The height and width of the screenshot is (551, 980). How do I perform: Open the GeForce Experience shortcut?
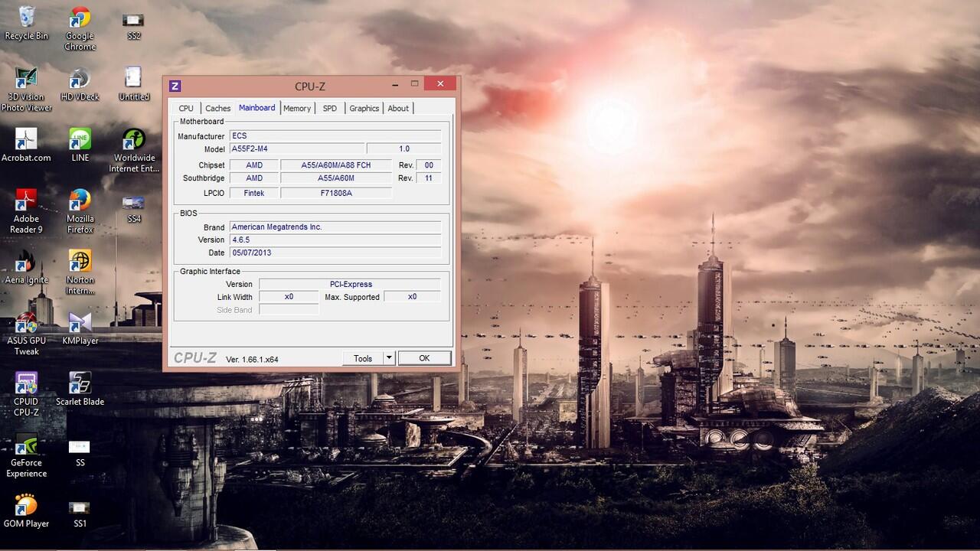[26, 456]
